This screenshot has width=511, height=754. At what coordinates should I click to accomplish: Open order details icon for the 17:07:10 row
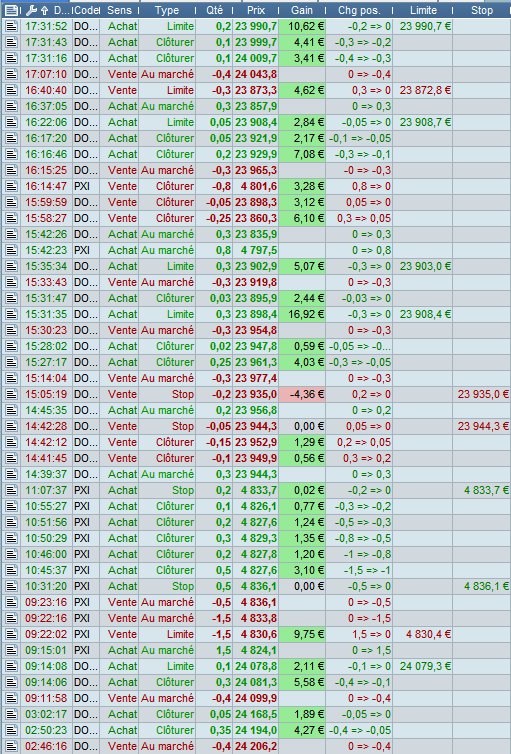click(12, 75)
